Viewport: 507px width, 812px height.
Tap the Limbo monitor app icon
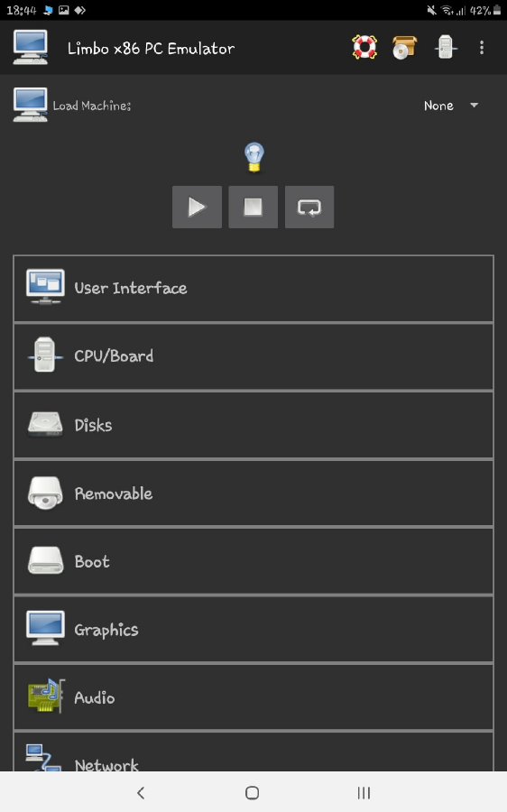point(31,48)
